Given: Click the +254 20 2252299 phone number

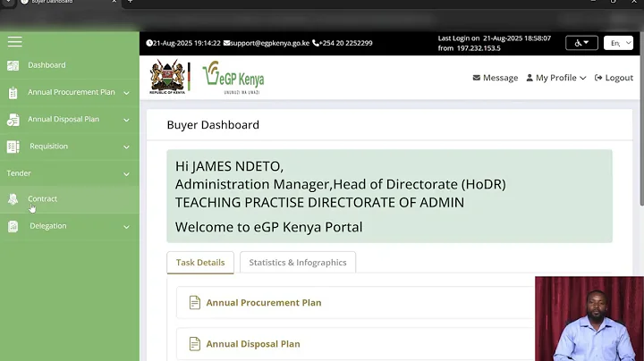Looking at the screenshot, I should [345, 43].
